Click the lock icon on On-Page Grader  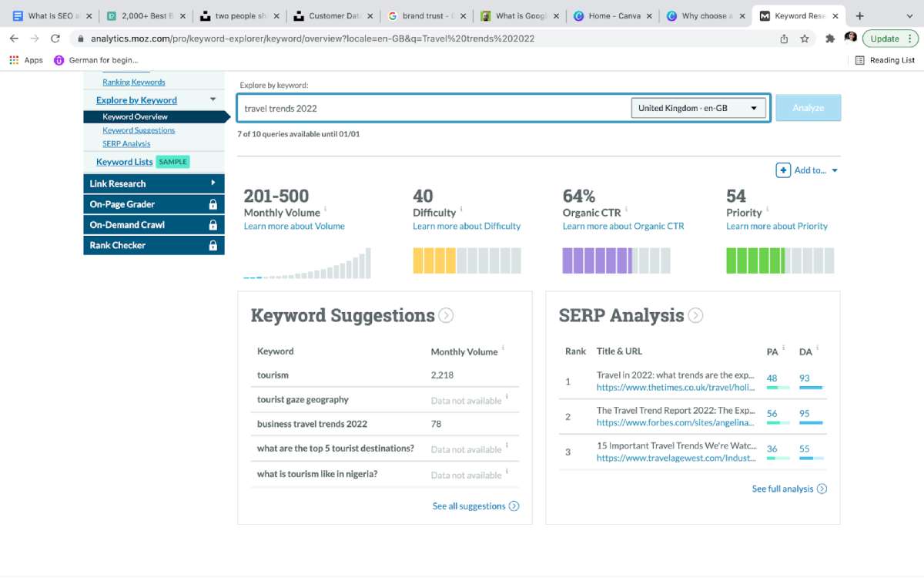tap(213, 204)
